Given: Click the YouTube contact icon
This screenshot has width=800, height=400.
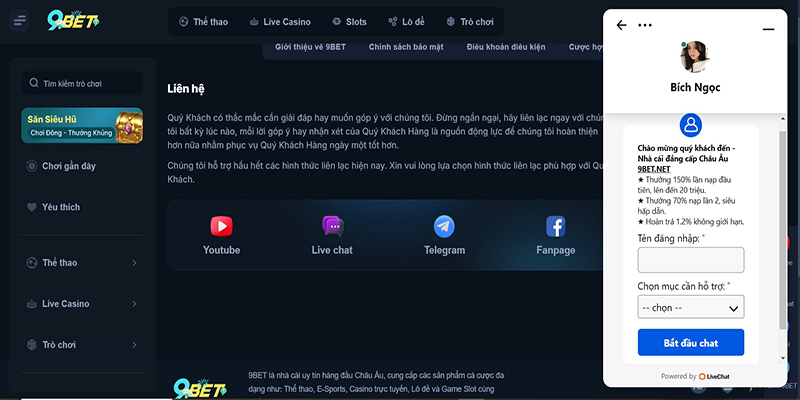Looking at the screenshot, I should 221,227.
